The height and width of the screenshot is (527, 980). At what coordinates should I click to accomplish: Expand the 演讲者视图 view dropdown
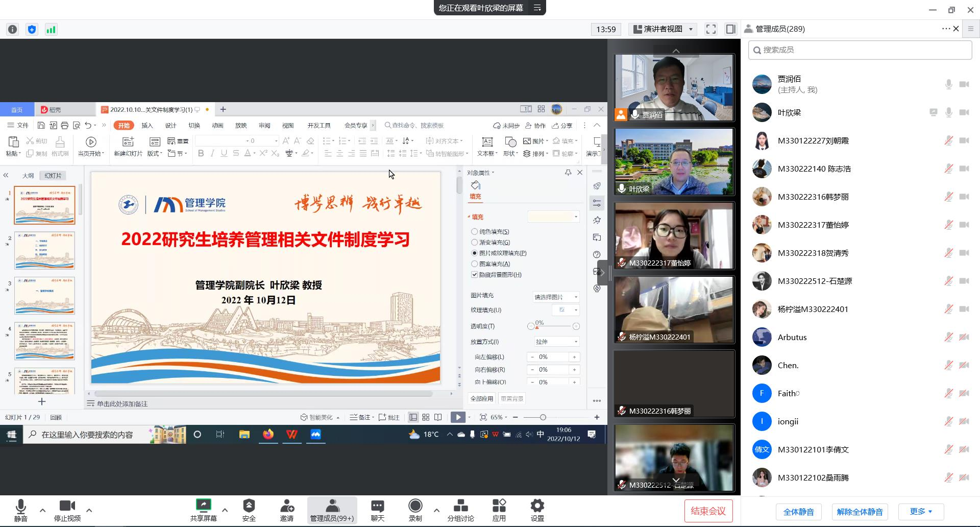click(691, 29)
